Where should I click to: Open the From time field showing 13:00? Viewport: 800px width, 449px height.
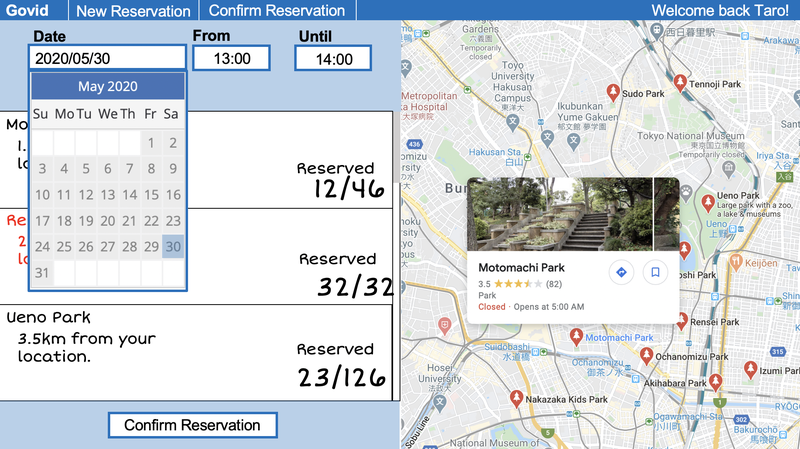click(231, 58)
